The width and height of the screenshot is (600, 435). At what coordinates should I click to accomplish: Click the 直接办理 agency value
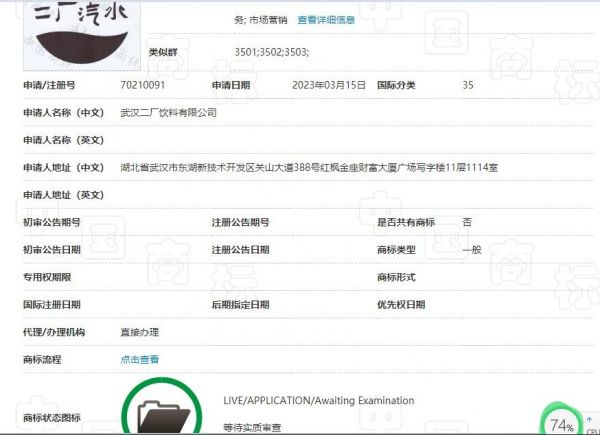139,332
